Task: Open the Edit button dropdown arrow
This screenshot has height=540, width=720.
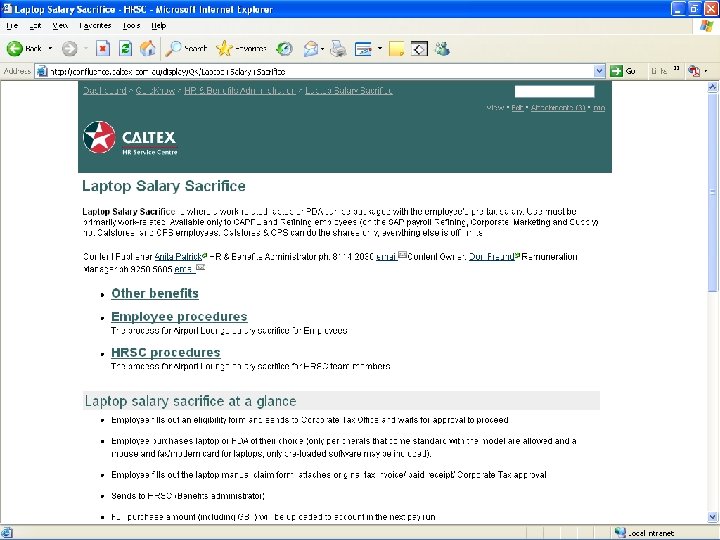Action: click(x=380, y=48)
